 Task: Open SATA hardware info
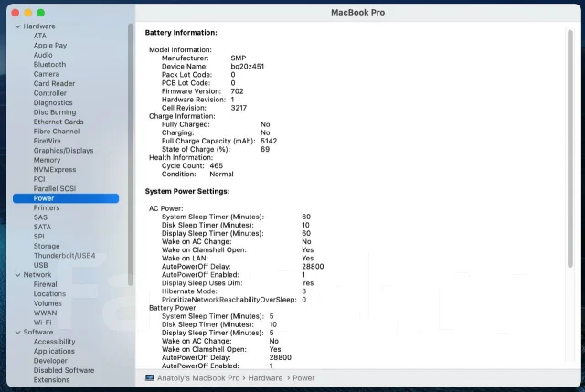tap(42, 227)
